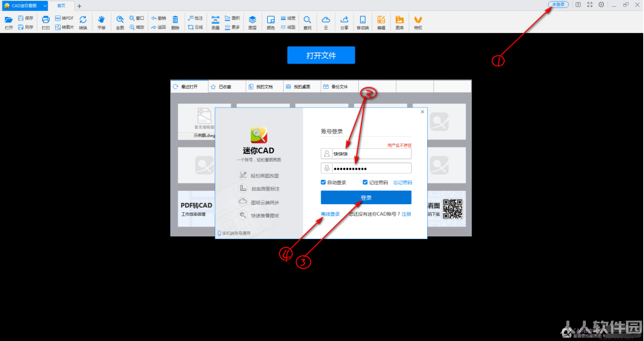Click the 转图片 convert to image icon
Viewport: 644px width, 341px height.
(58, 27)
